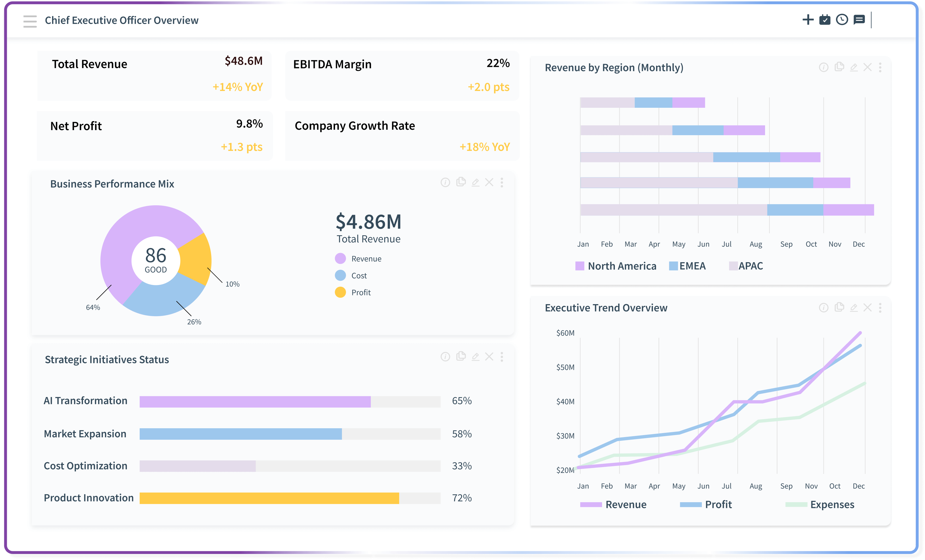This screenshot has height=560, width=925.
Task: Click the Total Revenue KPI card
Action: (154, 75)
